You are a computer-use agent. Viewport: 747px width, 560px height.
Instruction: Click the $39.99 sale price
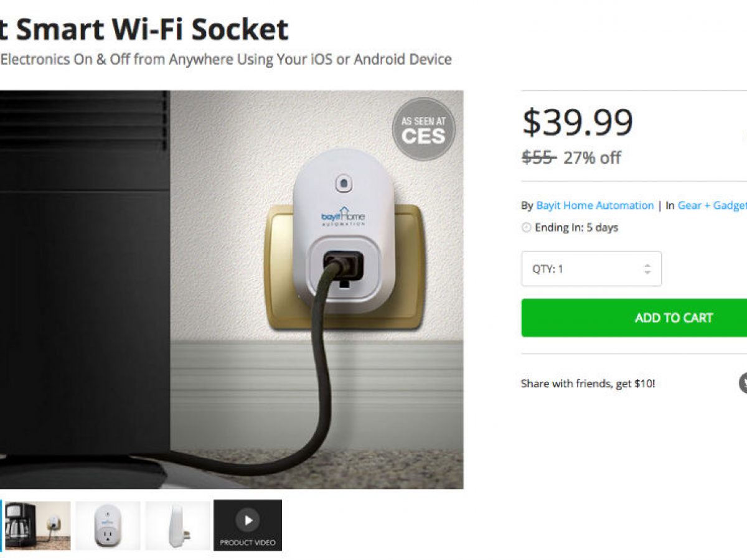coord(577,123)
